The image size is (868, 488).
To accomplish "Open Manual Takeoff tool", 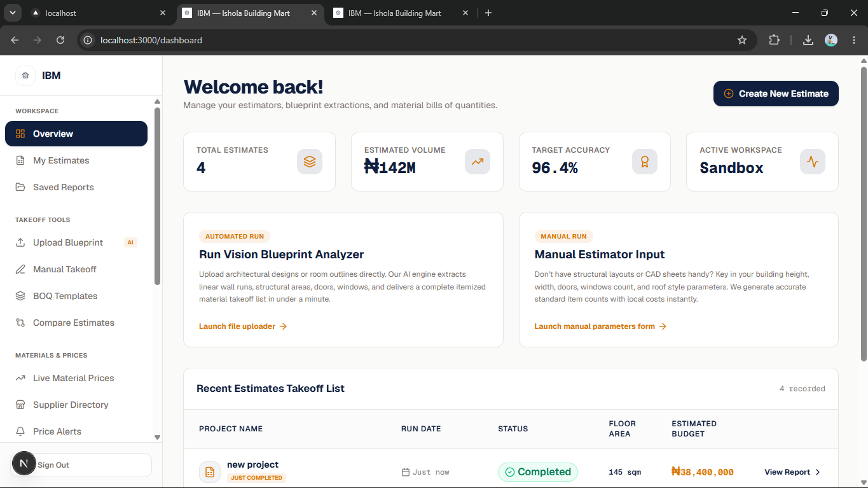I will (x=76, y=269).
